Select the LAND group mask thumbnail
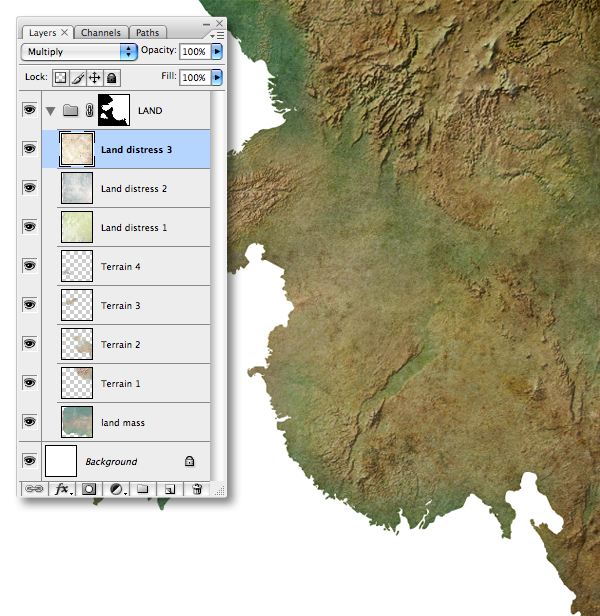600x616 pixels. click(114, 110)
